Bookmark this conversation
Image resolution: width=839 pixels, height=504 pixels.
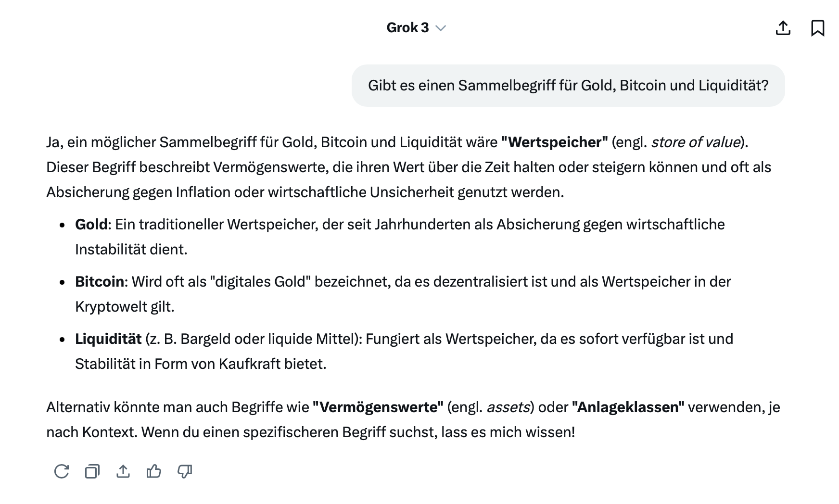817,28
